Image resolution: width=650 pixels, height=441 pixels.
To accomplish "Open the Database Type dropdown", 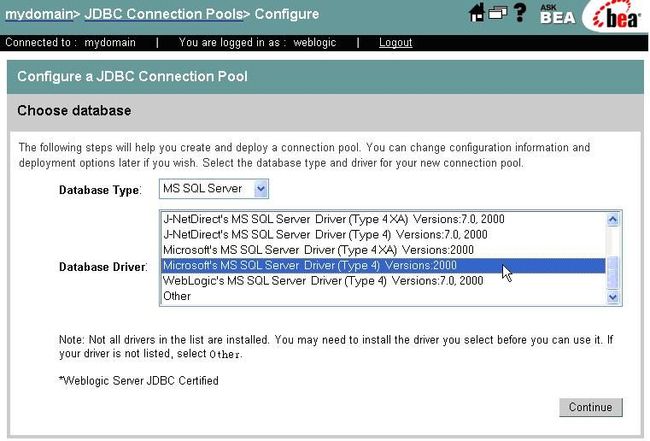I will point(214,189).
